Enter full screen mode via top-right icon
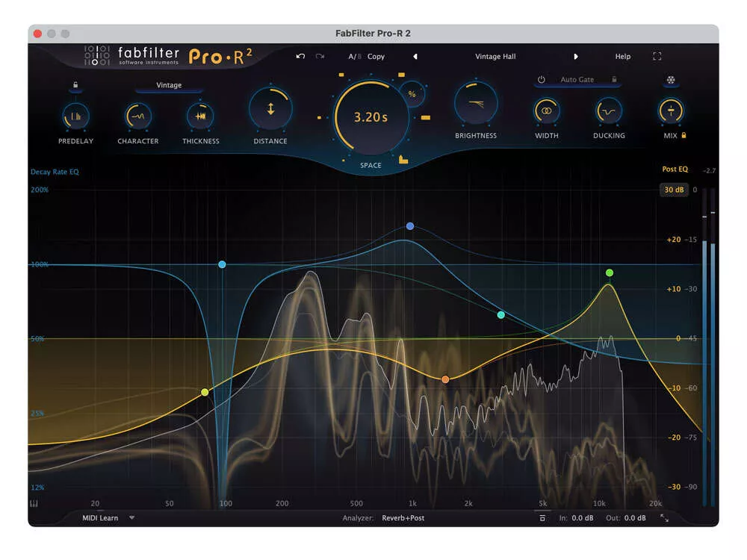 pyautogui.click(x=657, y=57)
